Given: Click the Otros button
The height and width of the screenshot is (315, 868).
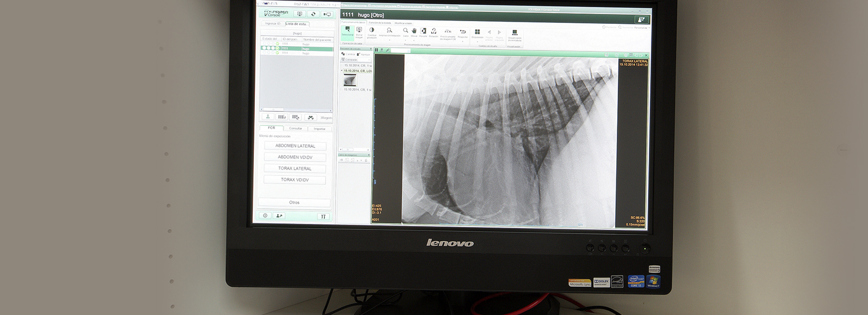Looking at the screenshot, I should tap(294, 203).
